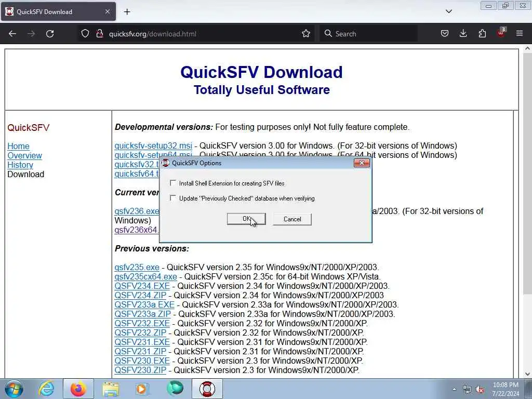The image size is (532, 399).
Task: Click the muted volume tray icon
Action: point(480,390)
